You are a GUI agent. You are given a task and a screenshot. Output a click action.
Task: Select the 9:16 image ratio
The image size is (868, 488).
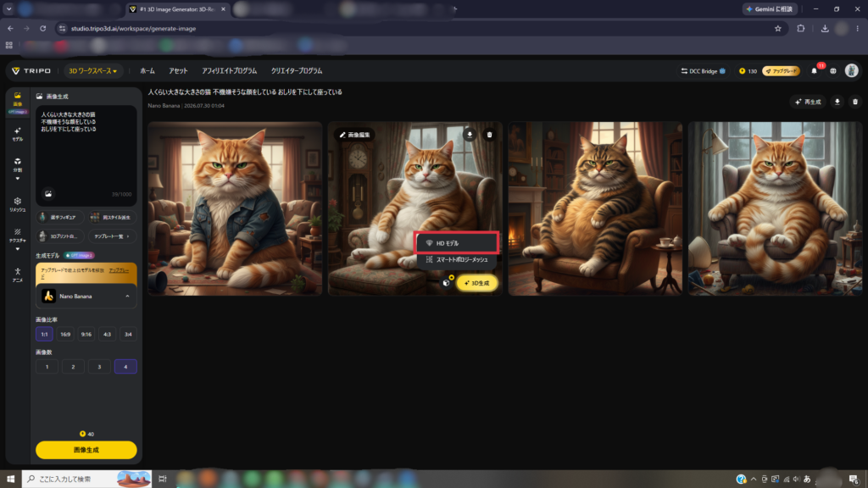click(x=86, y=334)
